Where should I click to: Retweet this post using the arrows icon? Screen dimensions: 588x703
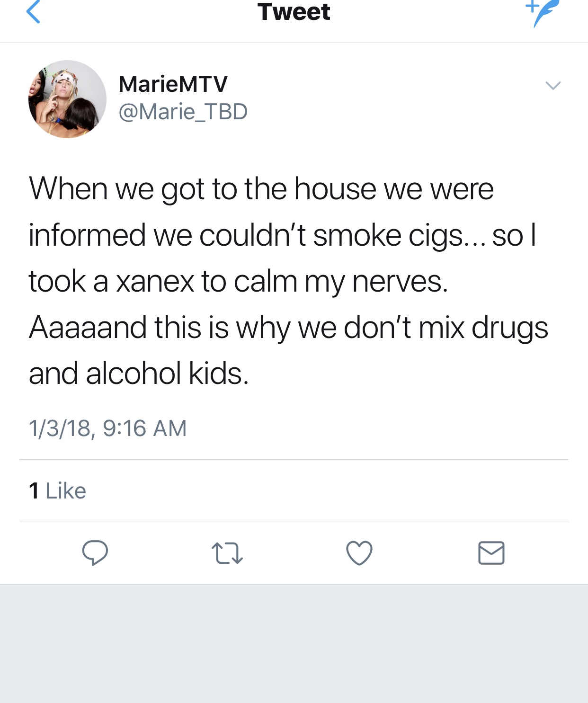click(x=227, y=553)
